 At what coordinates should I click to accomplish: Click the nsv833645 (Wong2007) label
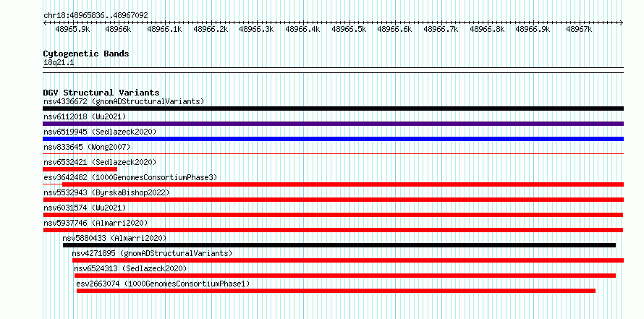(x=87, y=147)
